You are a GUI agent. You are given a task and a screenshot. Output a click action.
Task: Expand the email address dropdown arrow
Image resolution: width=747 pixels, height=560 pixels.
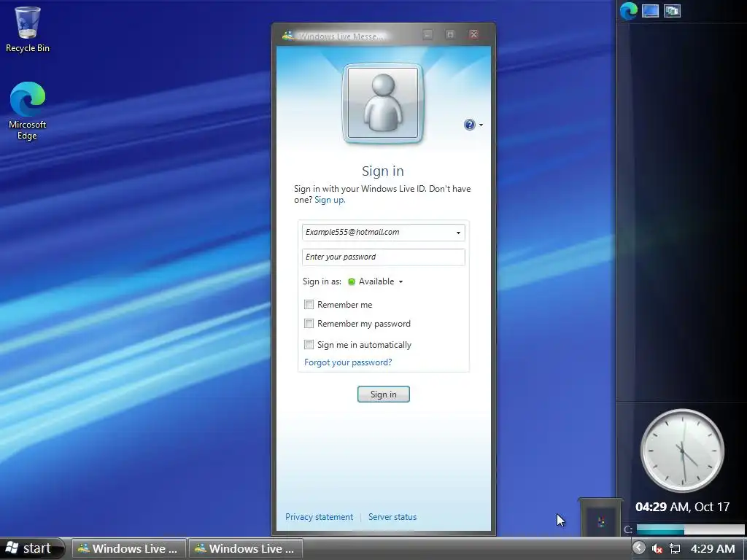(x=458, y=233)
